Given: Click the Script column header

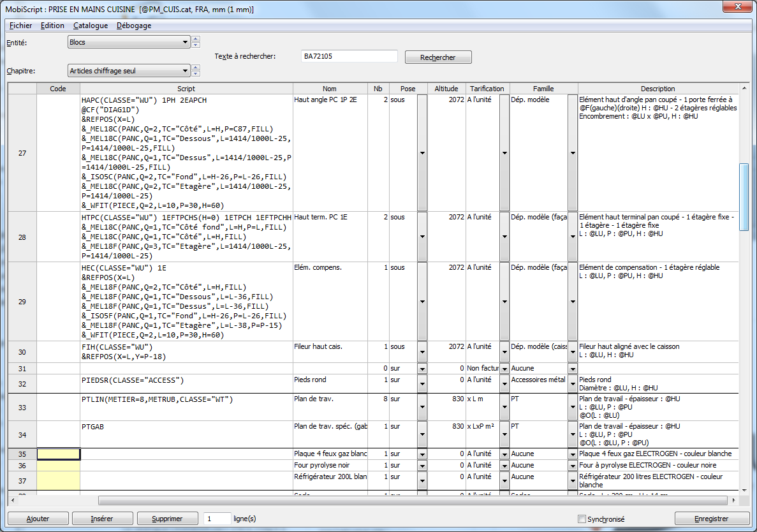Looking at the screenshot, I should [x=186, y=88].
